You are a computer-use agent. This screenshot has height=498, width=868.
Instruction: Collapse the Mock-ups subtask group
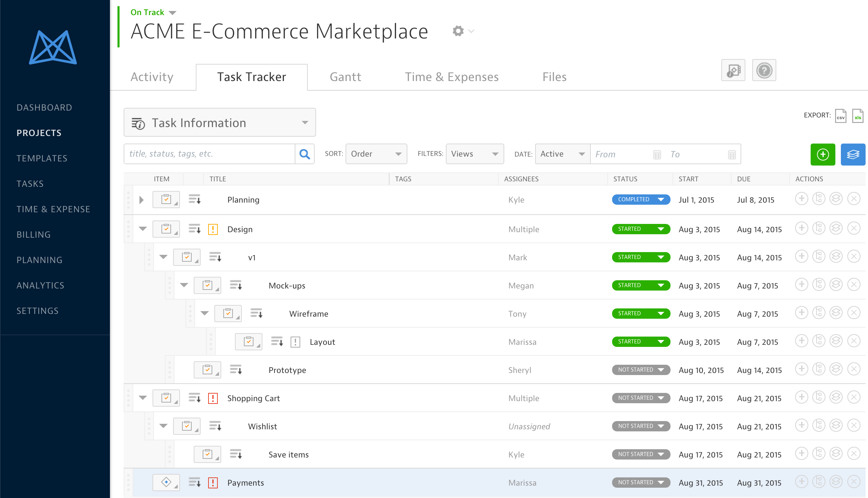click(184, 285)
